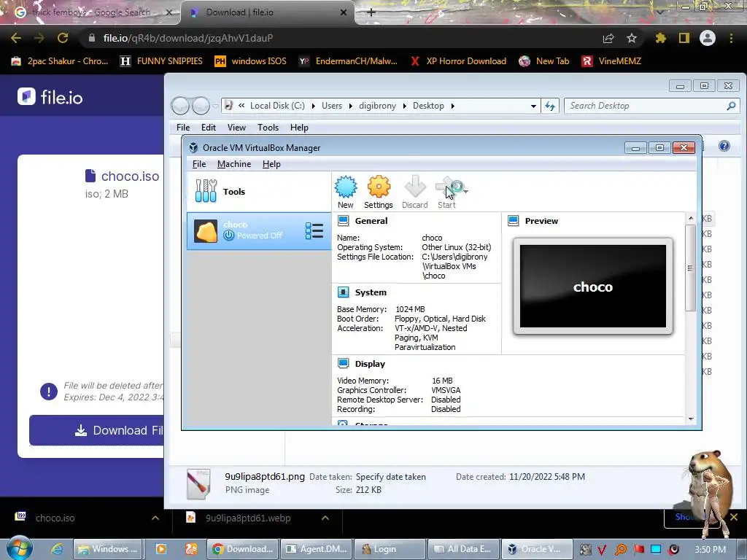Click the Discard toolbar icon
The height and width of the screenshot is (560, 747).
click(x=414, y=192)
